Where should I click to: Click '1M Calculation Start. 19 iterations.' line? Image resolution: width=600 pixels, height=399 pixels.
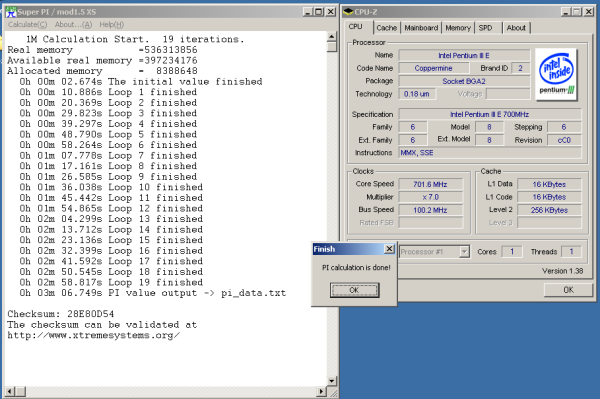135,39
